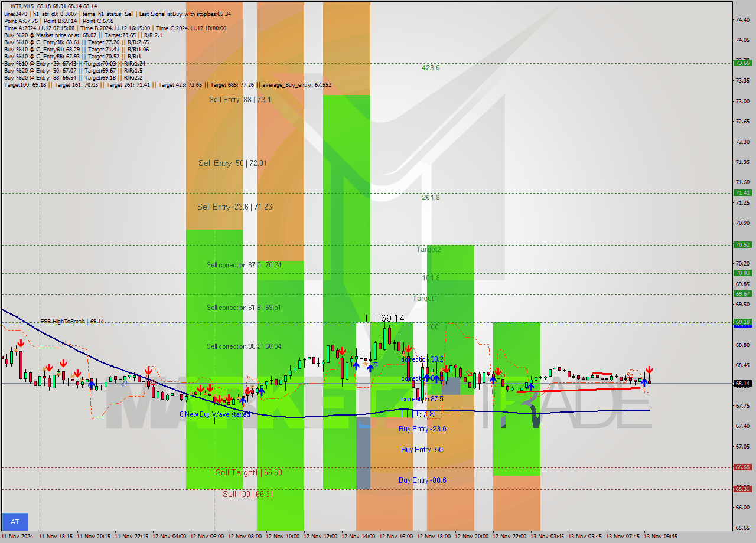Screen dimensions: 756x543
Task: Select the 69.67 price level tag
Action: [x=742, y=294]
